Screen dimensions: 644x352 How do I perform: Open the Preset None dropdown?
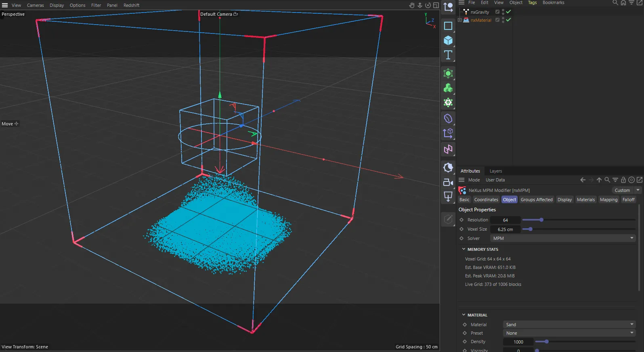click(569, 333)
